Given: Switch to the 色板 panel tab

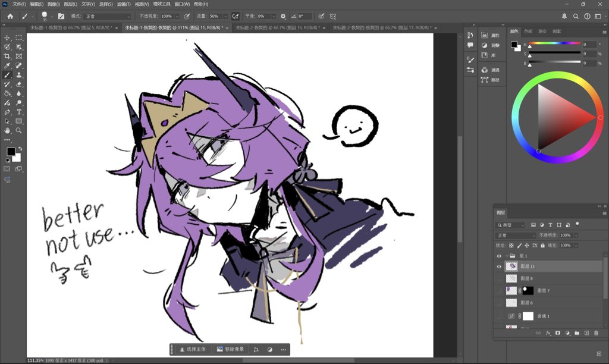Looking at the screenshot, I should click(x=528, y=32).
